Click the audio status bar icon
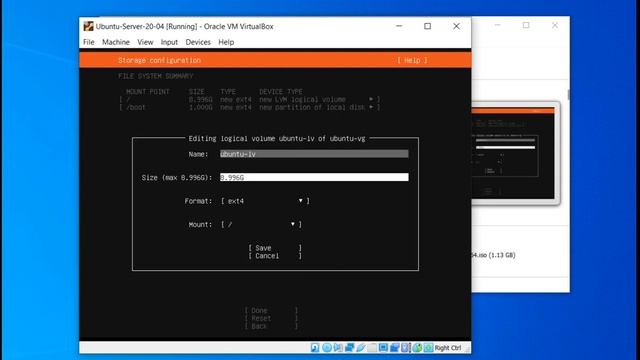 [x=338, y=348]
